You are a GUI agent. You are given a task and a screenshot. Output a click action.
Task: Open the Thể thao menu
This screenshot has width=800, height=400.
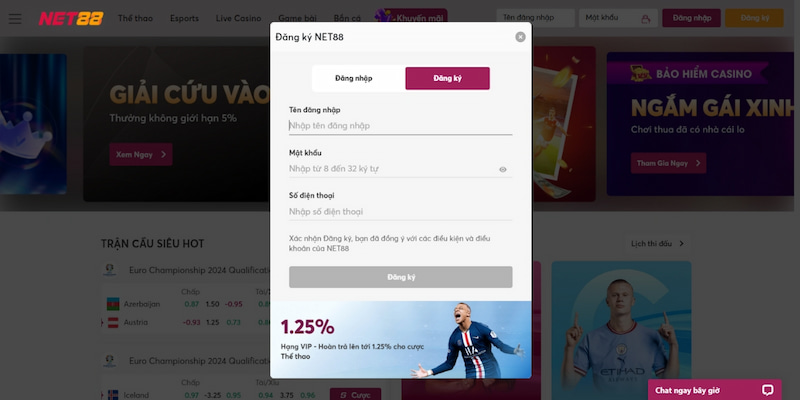135,18
